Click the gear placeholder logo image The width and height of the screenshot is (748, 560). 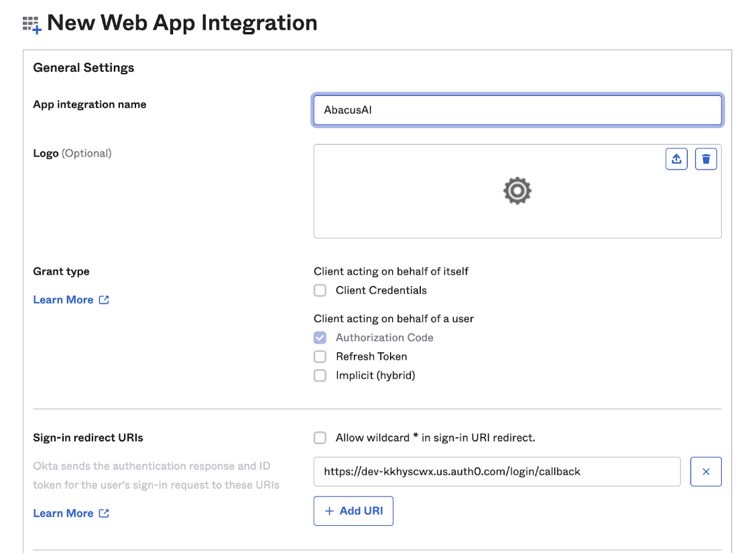pos(517,190)
